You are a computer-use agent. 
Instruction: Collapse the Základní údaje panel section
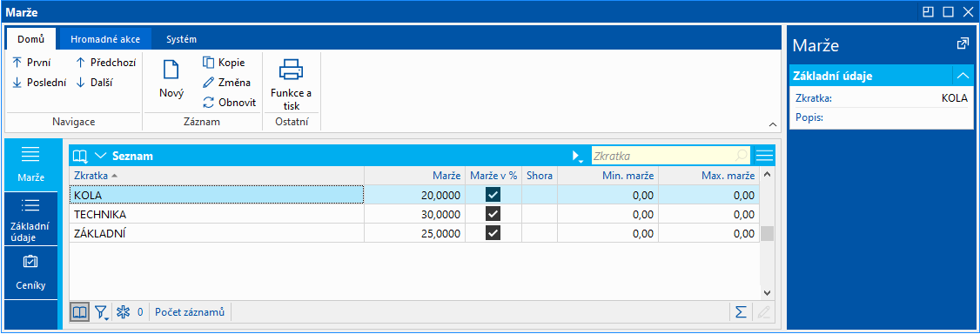[x=963, y=77]
